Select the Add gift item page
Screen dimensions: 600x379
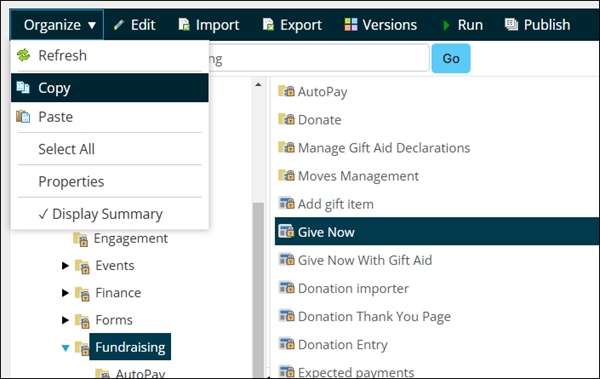tap(336, 204)
